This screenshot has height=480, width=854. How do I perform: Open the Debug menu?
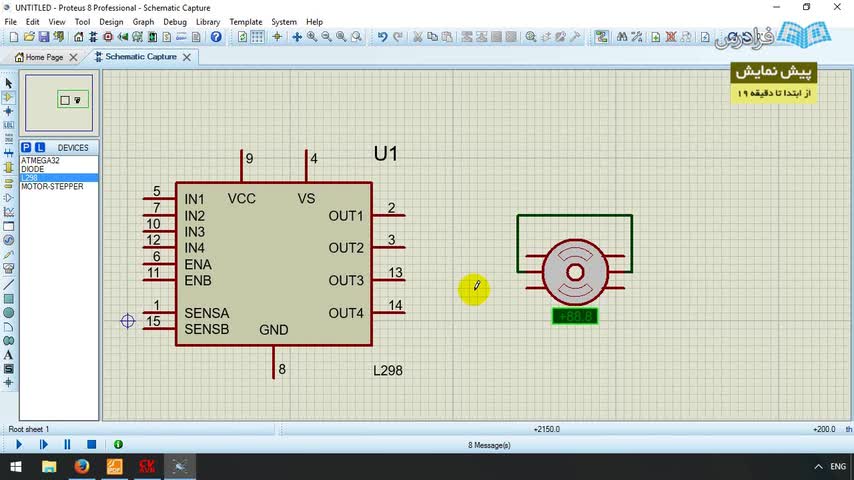pos(175,22)
